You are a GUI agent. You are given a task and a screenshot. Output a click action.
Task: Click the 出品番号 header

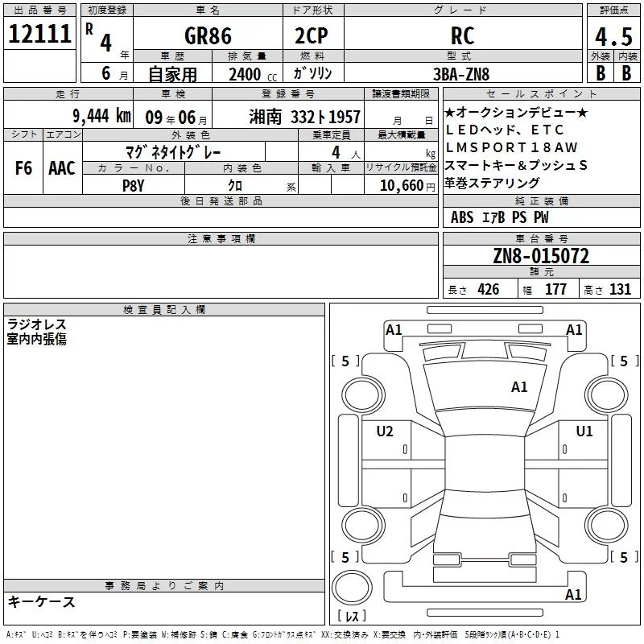click(39, 10)
